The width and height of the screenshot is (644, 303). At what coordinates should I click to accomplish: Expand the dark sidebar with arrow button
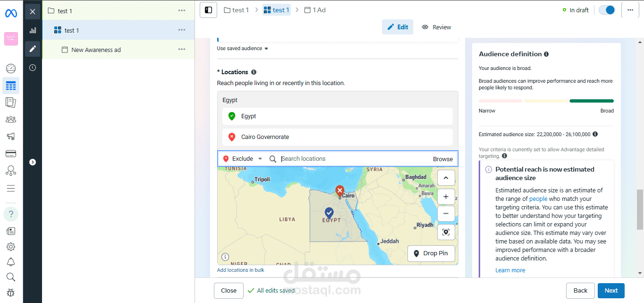pyautogui.click(x=33, y=162)
